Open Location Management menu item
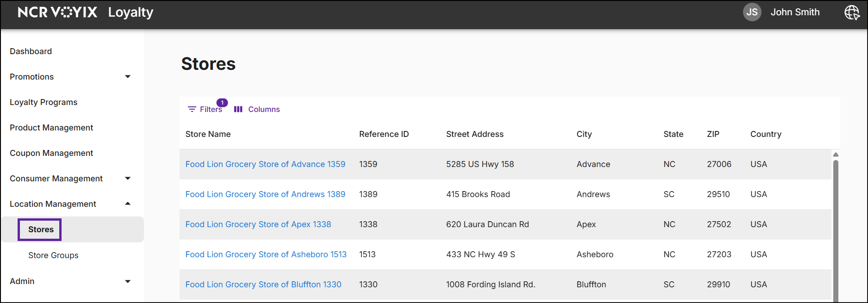This screenshot has width=868, height=303. pos(53,204)
